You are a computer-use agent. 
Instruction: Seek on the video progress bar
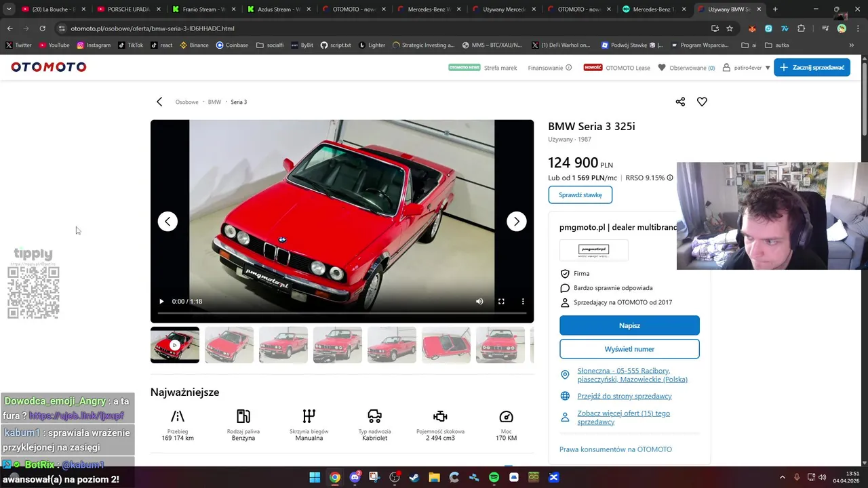pos(342,313)
